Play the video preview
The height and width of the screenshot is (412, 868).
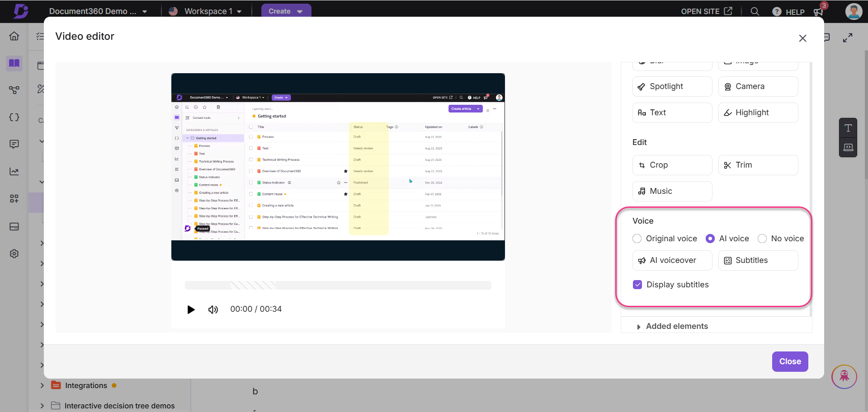point(191,309)
